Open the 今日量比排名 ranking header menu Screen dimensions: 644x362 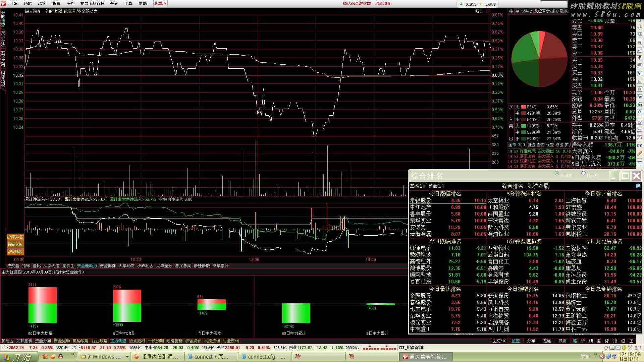pyautogui.click(x=445, y=289)
